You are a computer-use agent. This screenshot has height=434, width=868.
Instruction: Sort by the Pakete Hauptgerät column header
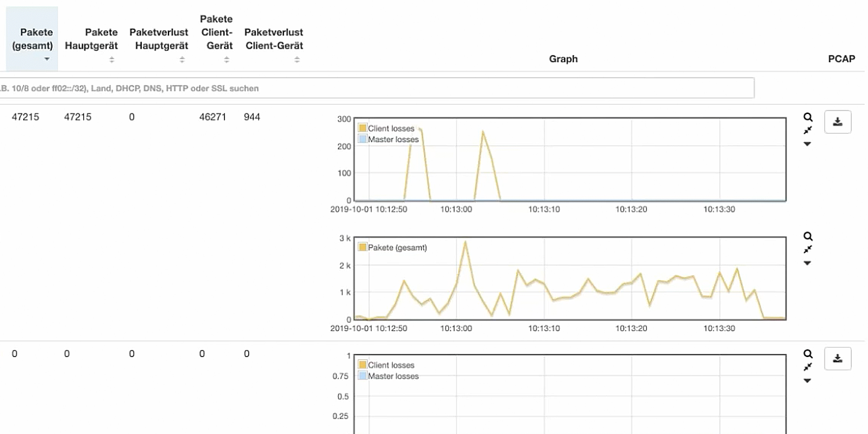(91, 39)
